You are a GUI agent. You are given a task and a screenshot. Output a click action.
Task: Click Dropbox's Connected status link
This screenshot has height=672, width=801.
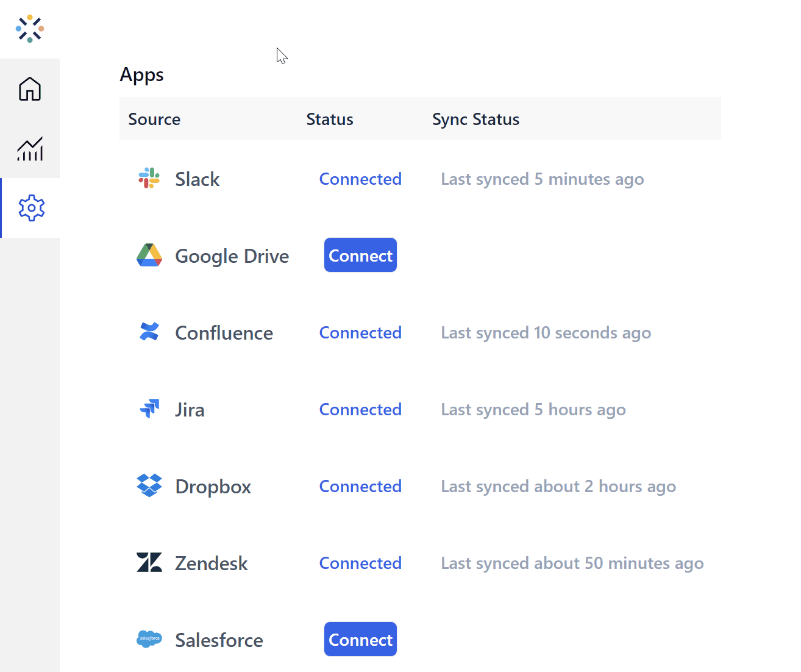tap(360, 486)
